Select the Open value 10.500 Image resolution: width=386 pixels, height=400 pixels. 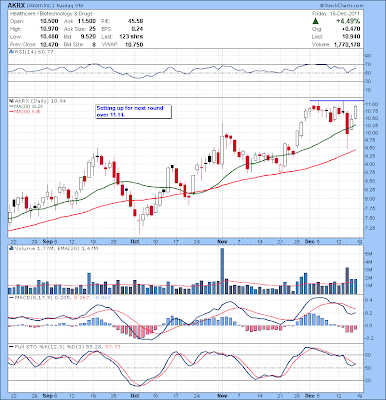[x=49, y=21]
